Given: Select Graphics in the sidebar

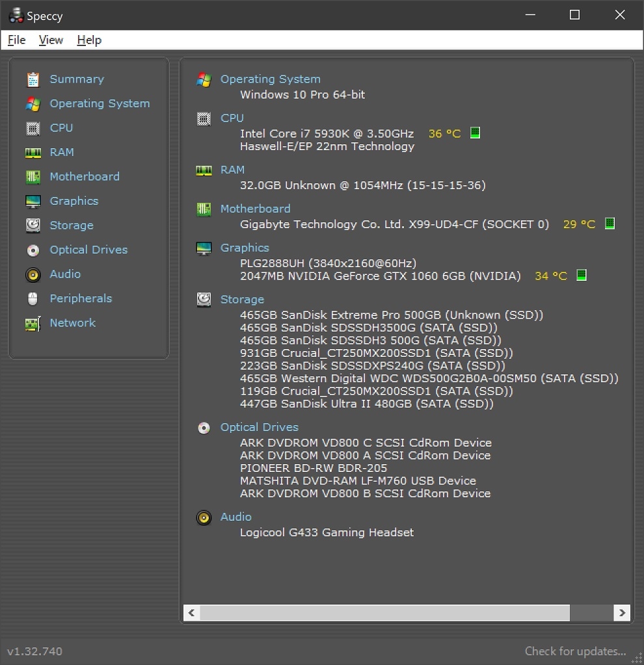Looking at the screenshot, I should pos(74,201).
